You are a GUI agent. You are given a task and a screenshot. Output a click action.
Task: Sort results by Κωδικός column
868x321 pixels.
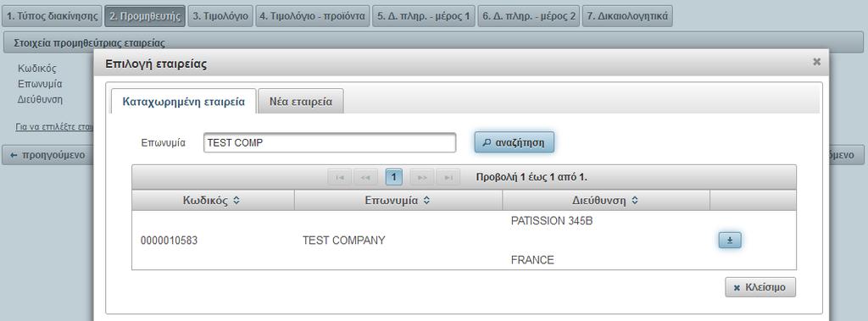213,201
